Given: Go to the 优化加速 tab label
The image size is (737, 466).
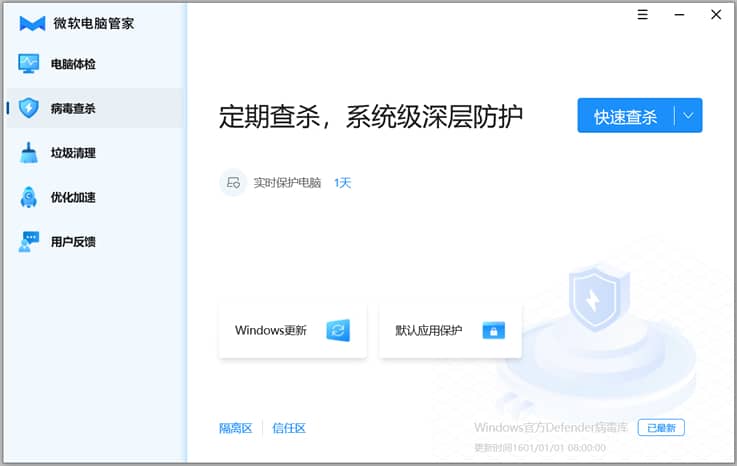Looking at the screenshot, I should click(x=73, y=197).
